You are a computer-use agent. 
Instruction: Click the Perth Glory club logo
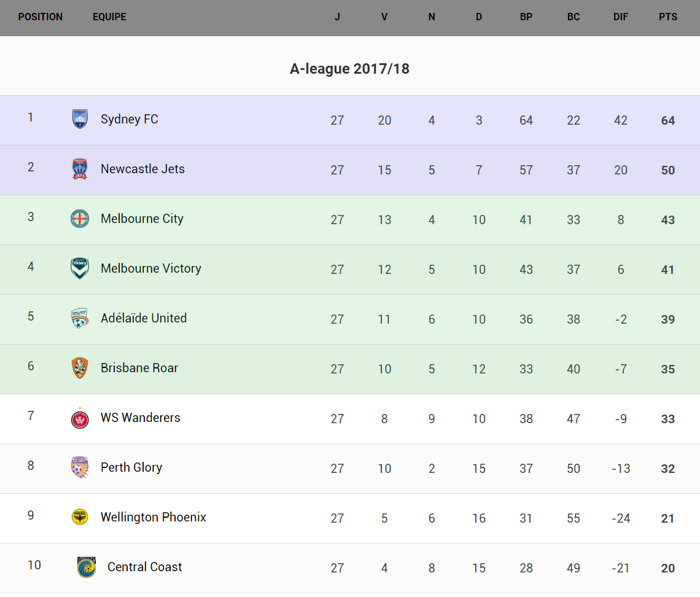point(80,467)
